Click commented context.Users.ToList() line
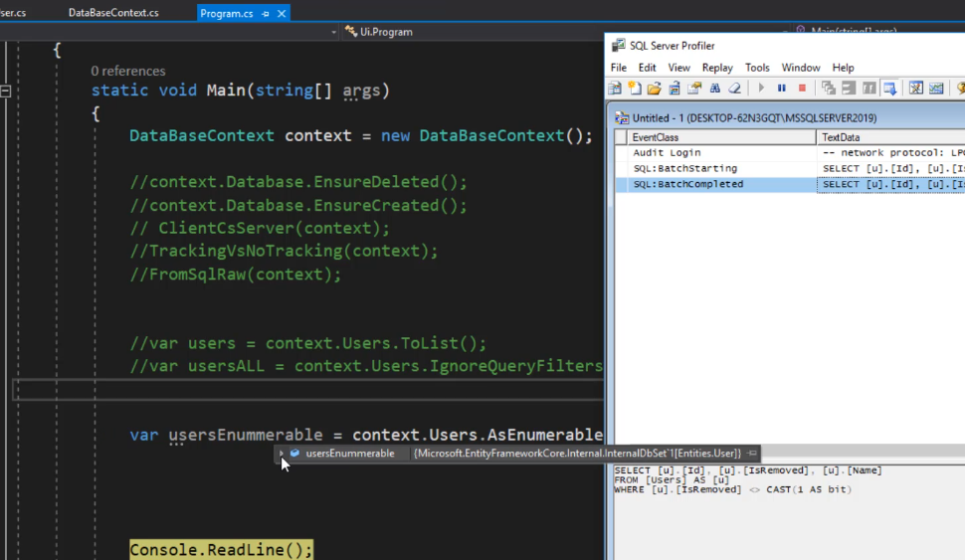This screenshot has height=560, width=965. pyautogui.click(x=307, y=343)
